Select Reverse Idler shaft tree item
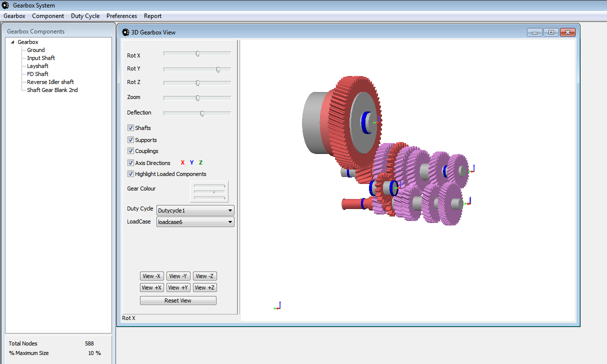Screen dimensions: 607x364 (50, 82)
